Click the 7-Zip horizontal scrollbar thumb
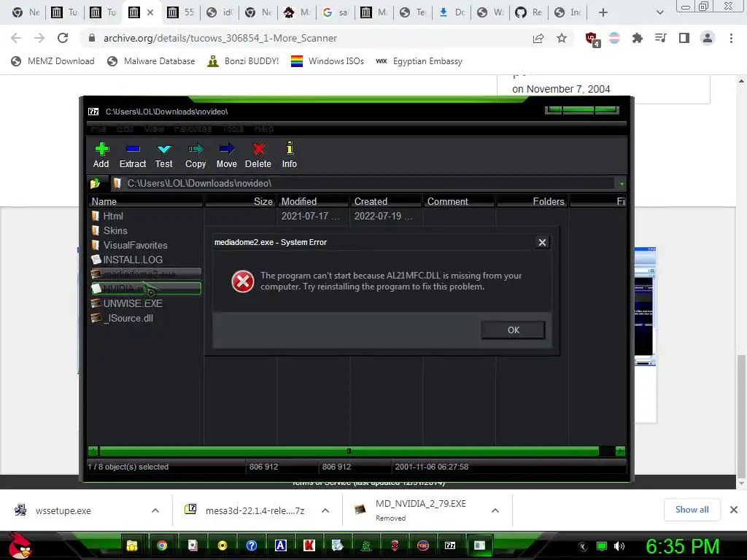The image size is (747, 560). coord(349,451)
